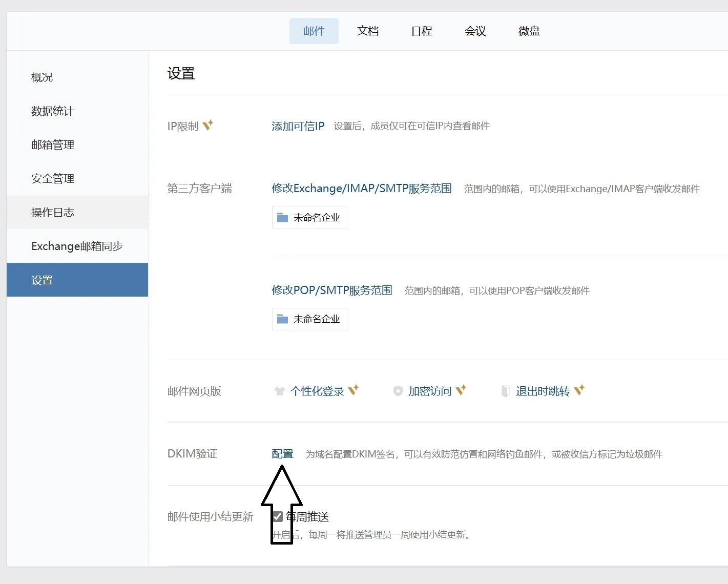Screen dimensions: 728x584
Task: Click the shirt icon for 个性化登录
Action: pos(279,391)
